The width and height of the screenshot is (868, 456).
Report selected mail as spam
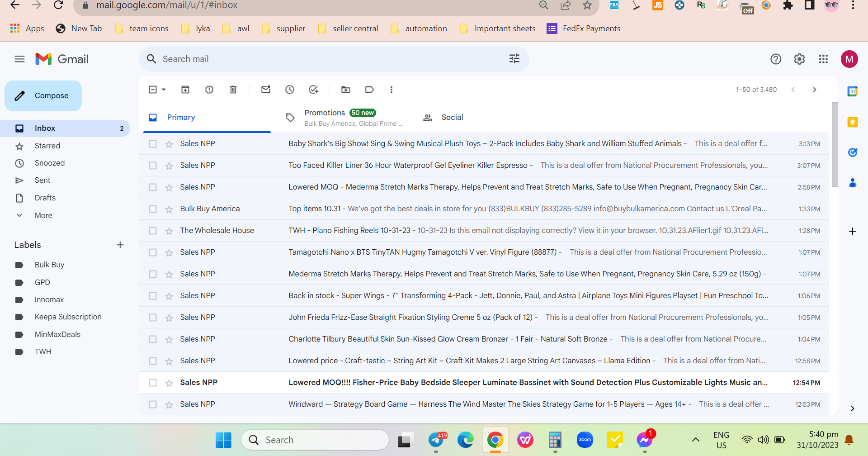tap(209, 90)
